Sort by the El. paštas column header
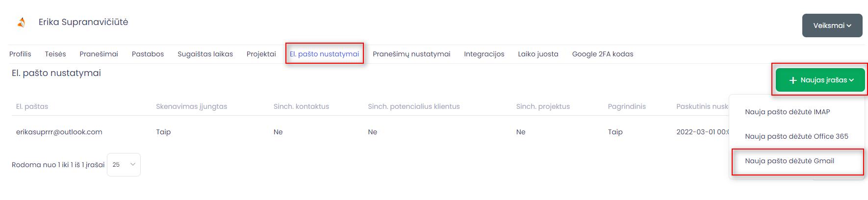 pyautogui.click(x=32, y=106)
